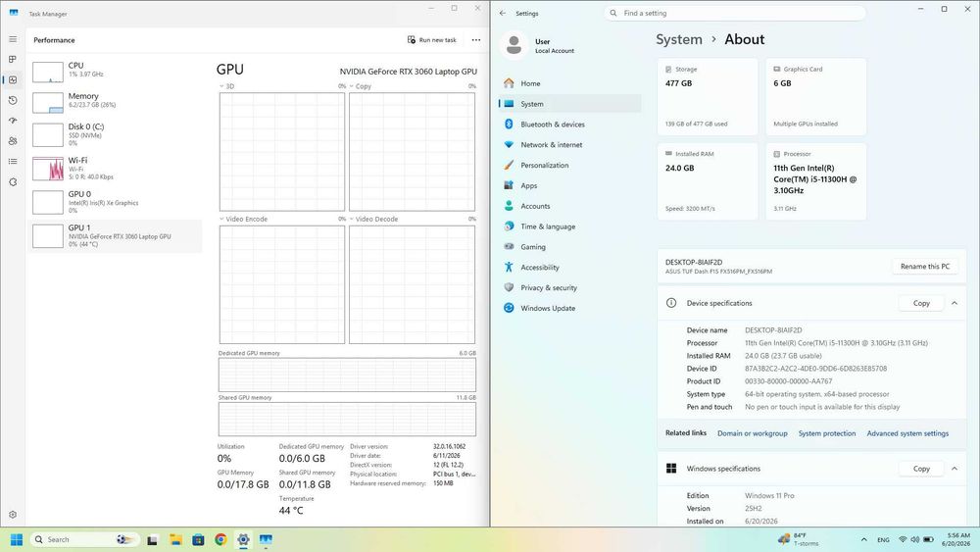Click the Find a setting search box
The height and width of the screenshot is (552, 980).
click(734, 13)
